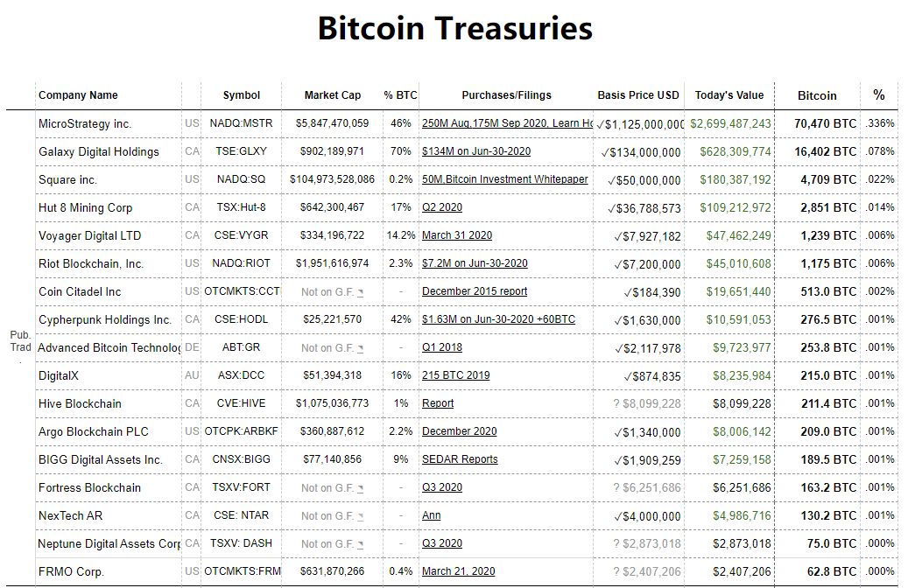Open NexTech AR's Ann link

432,515
